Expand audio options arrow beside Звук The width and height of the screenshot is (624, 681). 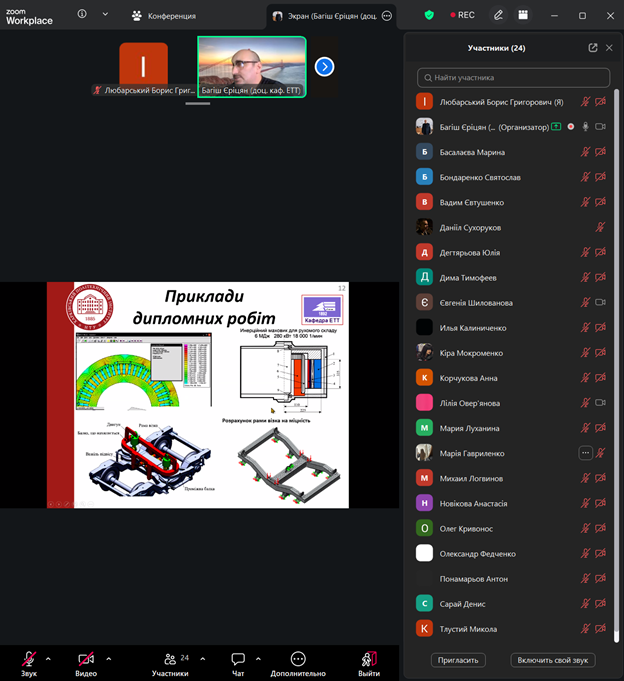pos(51,658)
